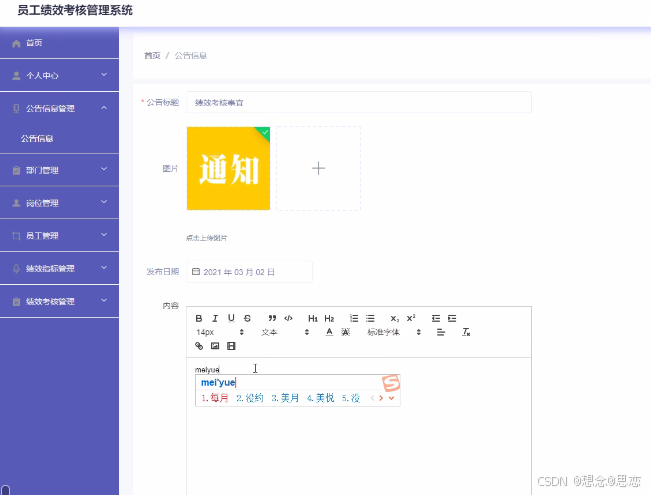Viewport: 651px width, 495px height.
Task: Open the 文本 paragraph style dropdown
Action: pos(285,332)
